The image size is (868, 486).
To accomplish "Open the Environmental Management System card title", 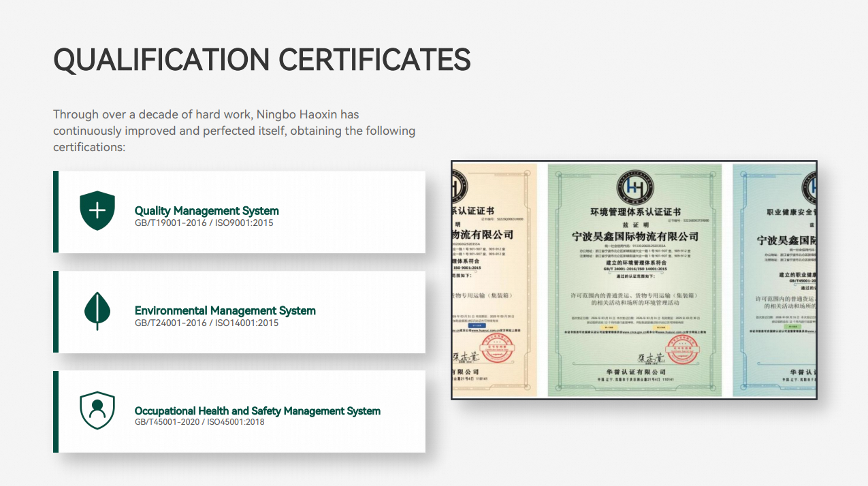I will click(x=225, y=310).
